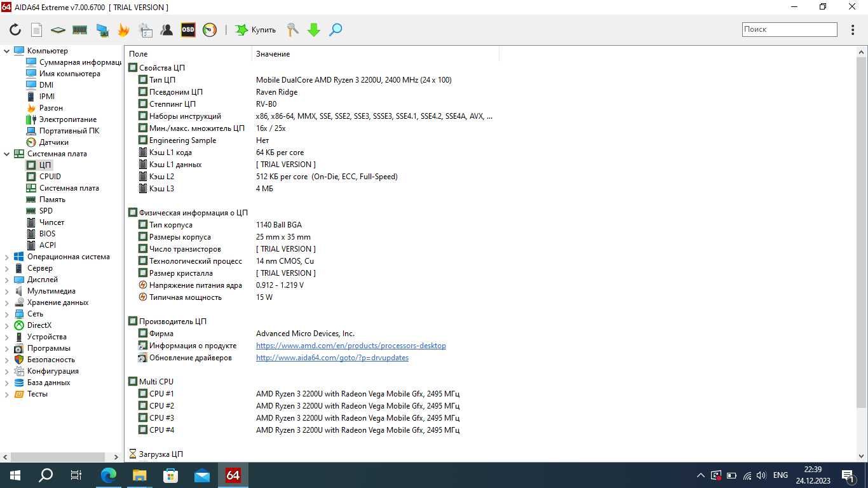Select the Тип ЦП row
This screenshot has width=868, height=488.
311,80
